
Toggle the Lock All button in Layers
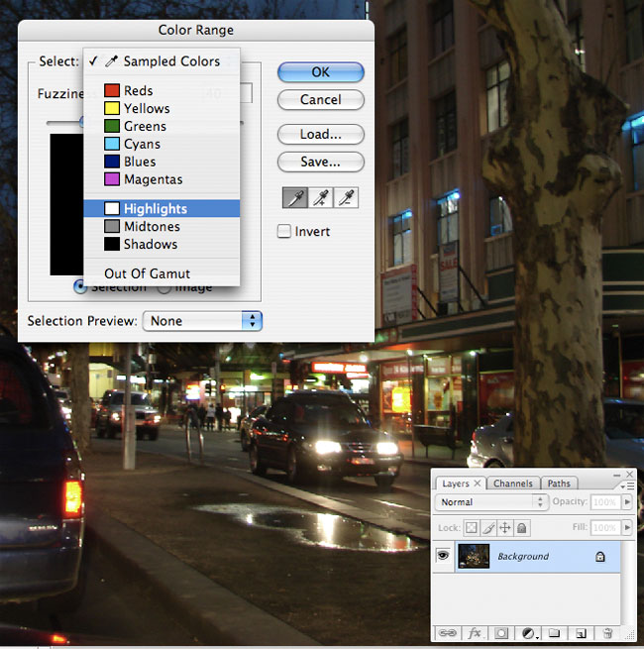tap(522, 530)
